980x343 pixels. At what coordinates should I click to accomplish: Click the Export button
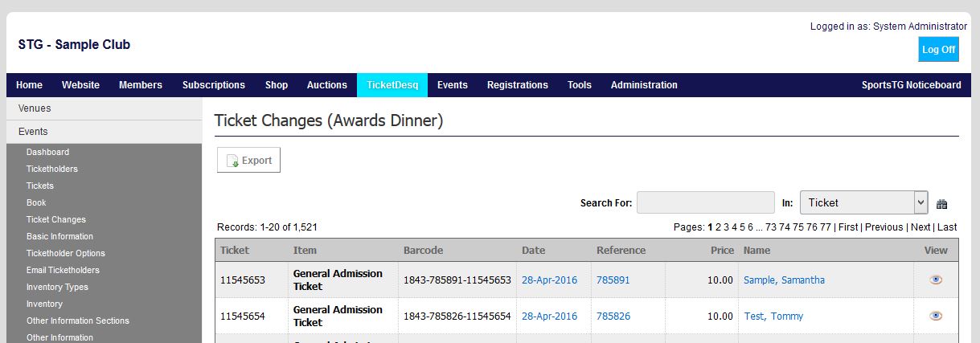tap(248, 160)
